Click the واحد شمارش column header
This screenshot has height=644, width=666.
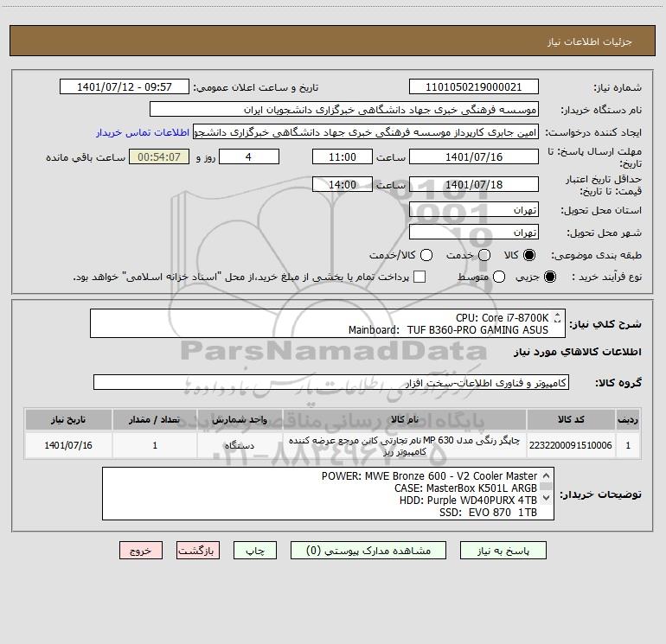pos(240,420)
